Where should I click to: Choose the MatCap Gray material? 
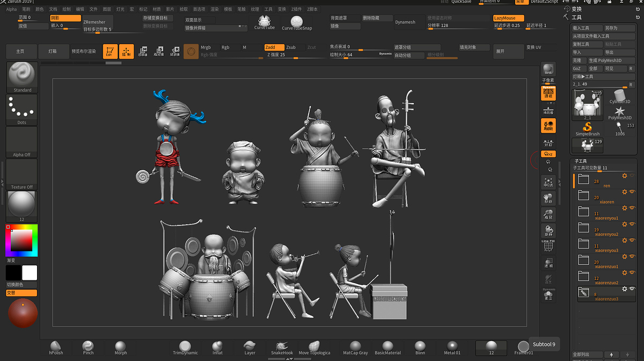coord(355,348)
